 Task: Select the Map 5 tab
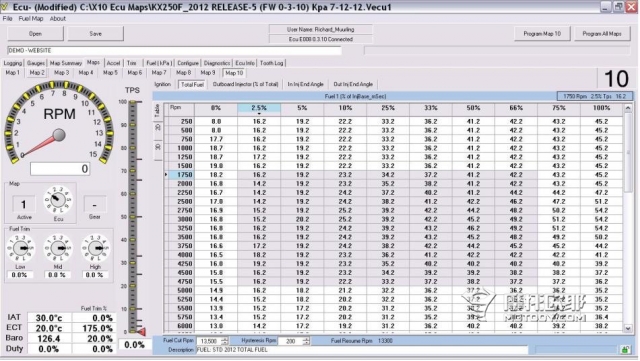[110, 73]
